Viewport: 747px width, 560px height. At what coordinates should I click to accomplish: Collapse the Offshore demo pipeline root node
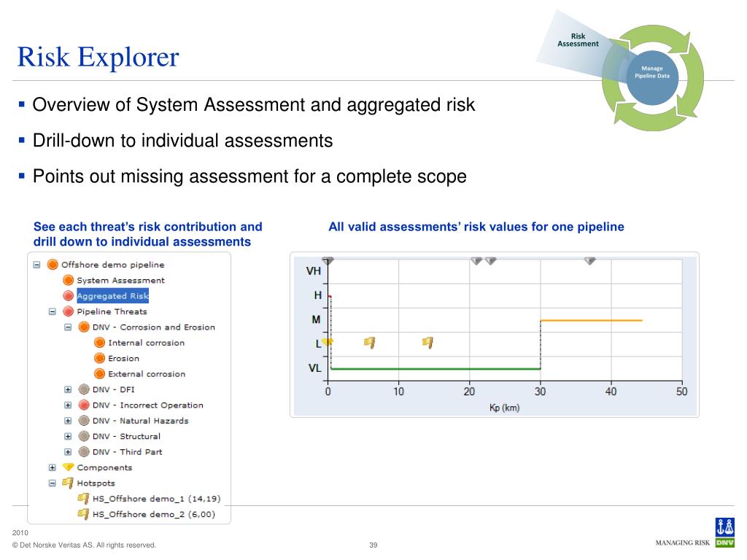point(36,265)
